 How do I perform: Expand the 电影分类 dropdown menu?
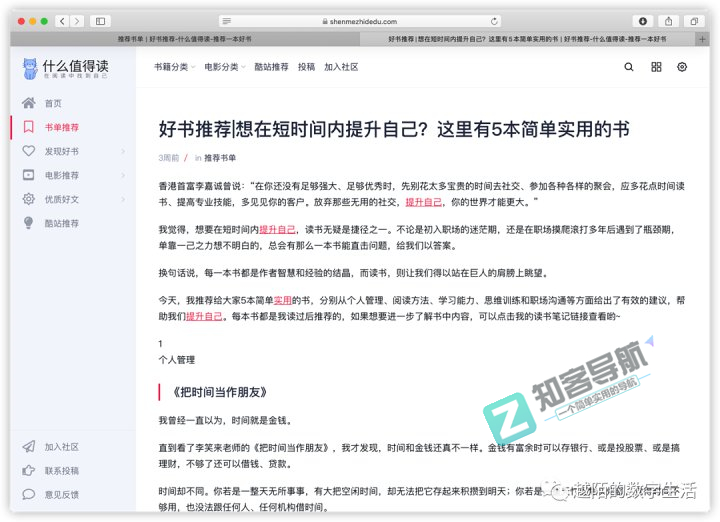click(x=225, y=67)
